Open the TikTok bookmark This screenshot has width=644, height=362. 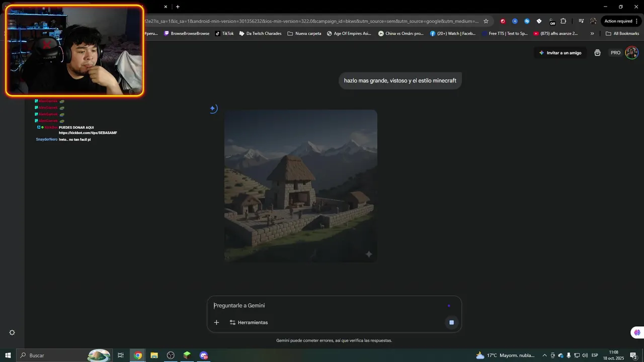pos(224,34)
